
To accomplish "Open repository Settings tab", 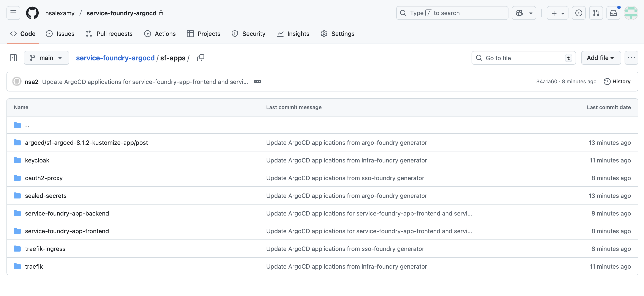I will pyautogui.click(x=338, y=34).
